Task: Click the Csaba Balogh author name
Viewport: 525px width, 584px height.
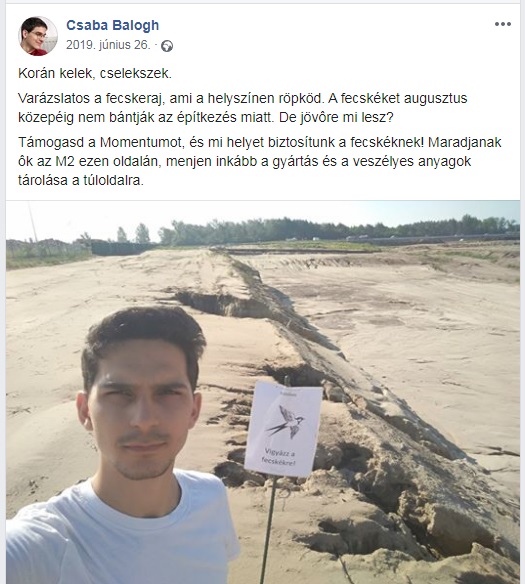Action: coord(112,25)
